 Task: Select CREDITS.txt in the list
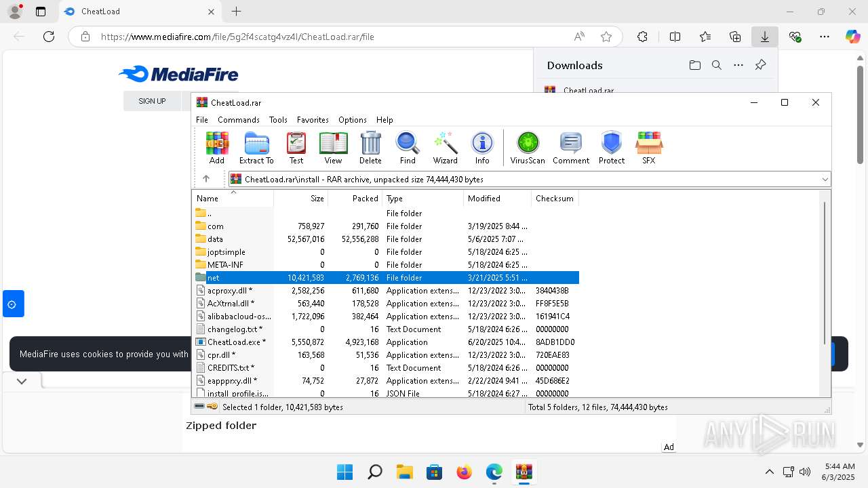pos(386,368)
